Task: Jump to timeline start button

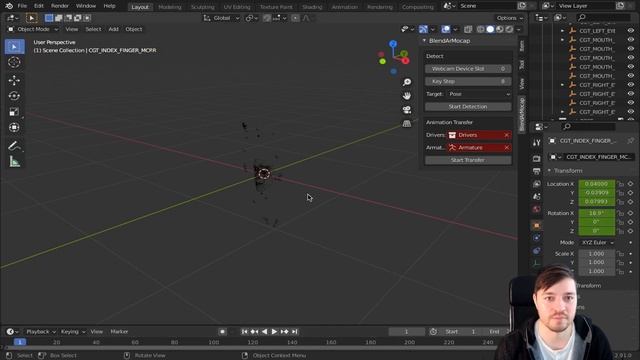Action: coord(244,332)
